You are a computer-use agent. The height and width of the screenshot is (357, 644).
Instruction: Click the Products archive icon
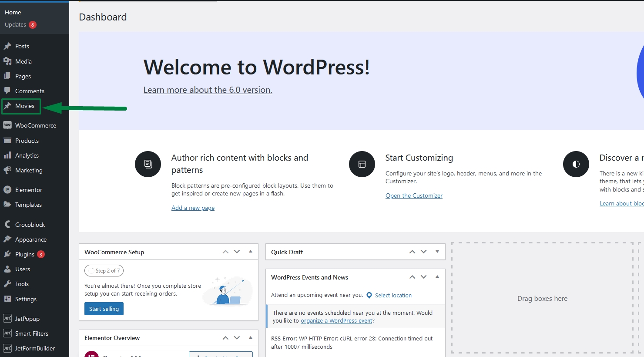pos(7,140)
